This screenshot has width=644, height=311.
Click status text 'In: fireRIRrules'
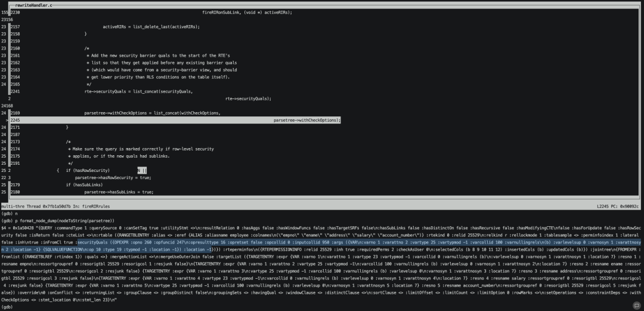click(x=91, y=206)
